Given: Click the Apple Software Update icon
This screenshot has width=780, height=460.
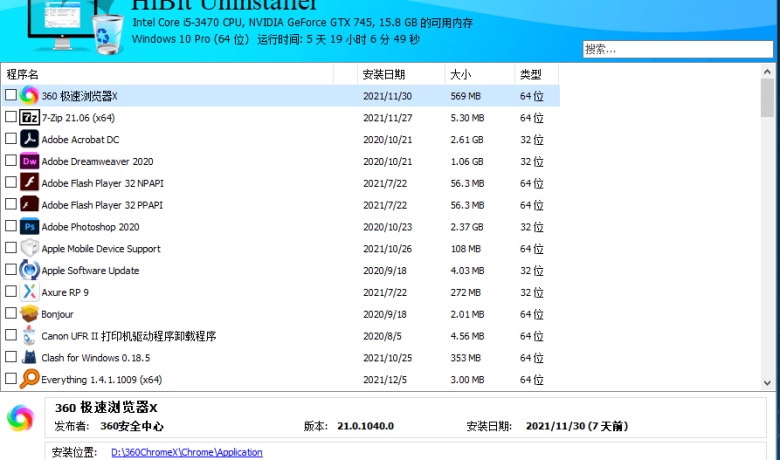Looking at the screenshot, I should [29, 270].
